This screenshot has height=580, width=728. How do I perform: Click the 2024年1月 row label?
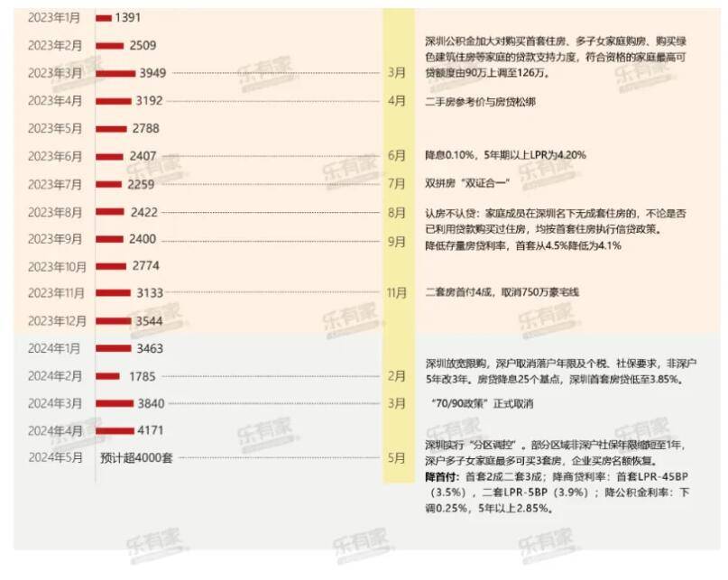coord(54,348)
